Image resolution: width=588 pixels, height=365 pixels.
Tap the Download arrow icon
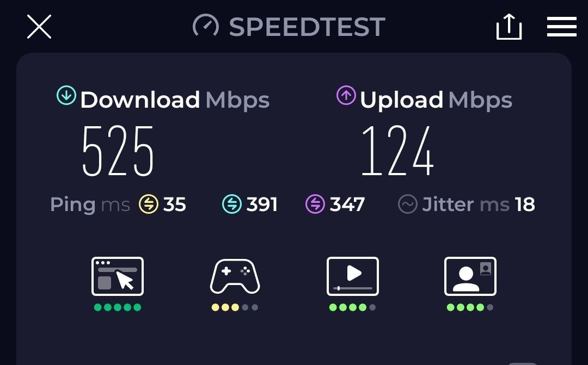pyautogui.click(x=66, y=95)
